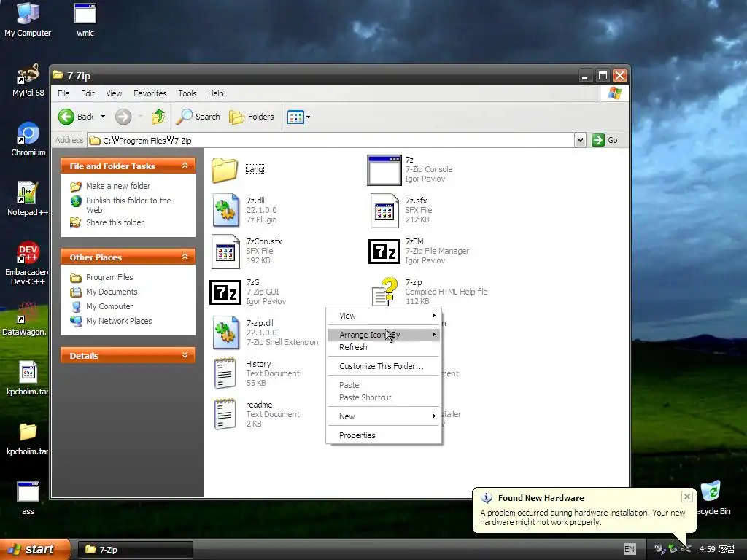747x560 pixels.
Task: Close the Found New Hardware balloon
Action: pos(686,497)
